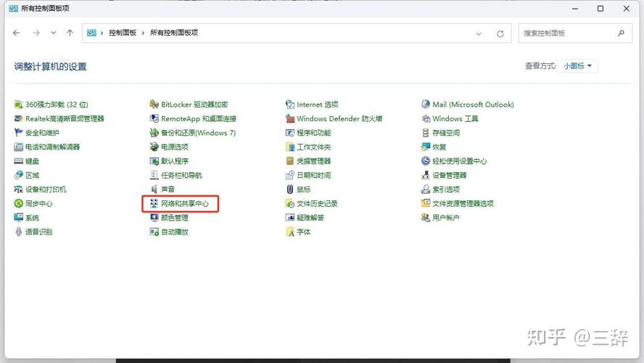This screenshot has height=363, width=644.
Task: Click the 所有控制面板项 breadcrumb
Action: 174,33
